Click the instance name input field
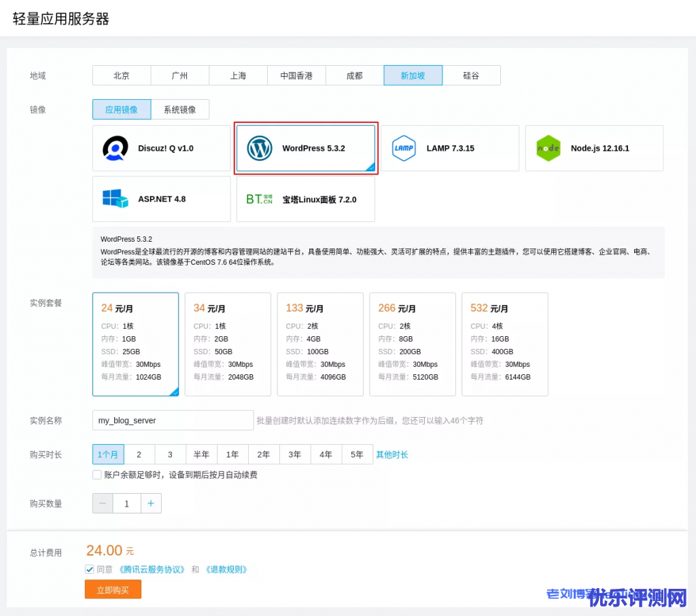Screen dimensions: 696x616 coord(173,420)
